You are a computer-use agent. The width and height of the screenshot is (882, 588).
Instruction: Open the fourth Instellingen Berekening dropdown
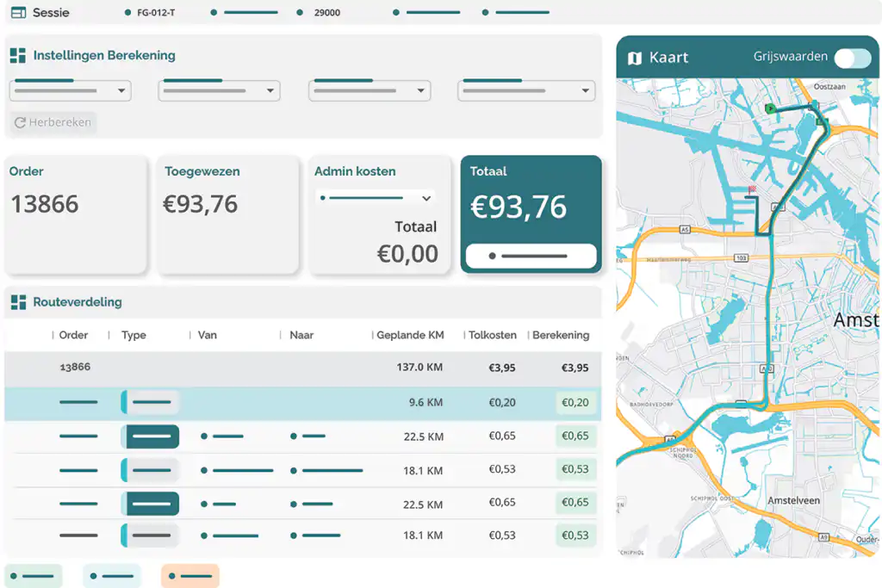pyautogui.click(x=526, y=90)
